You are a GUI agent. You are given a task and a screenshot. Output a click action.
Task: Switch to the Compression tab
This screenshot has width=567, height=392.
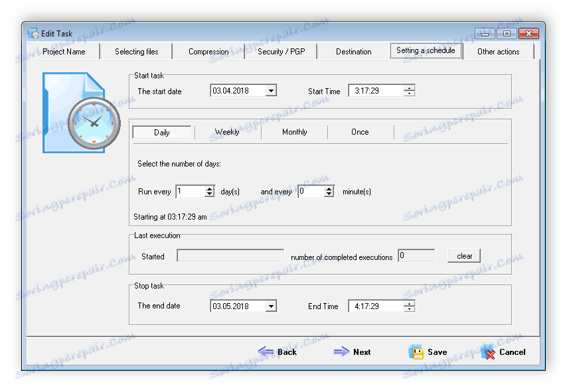(x=208, y=51)
